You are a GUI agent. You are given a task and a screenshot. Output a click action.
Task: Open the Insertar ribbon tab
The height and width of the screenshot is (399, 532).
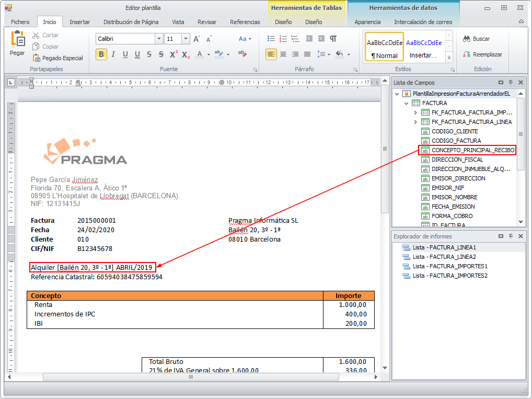point(79,22)
